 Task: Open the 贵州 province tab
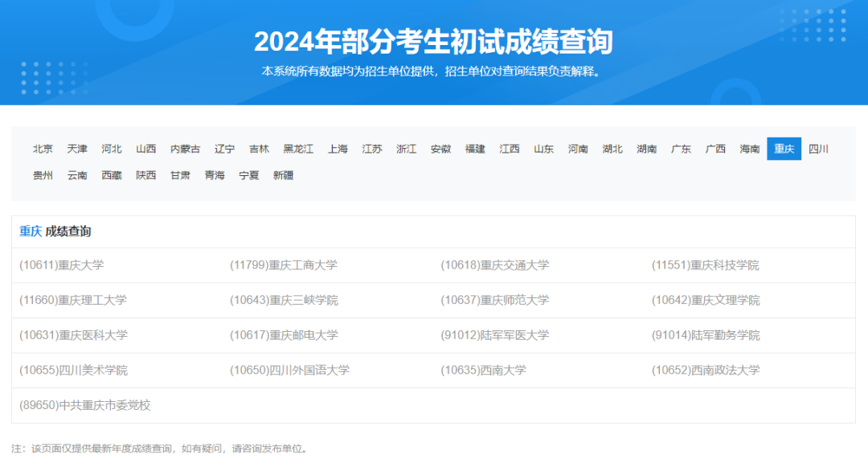click(43, 175)
